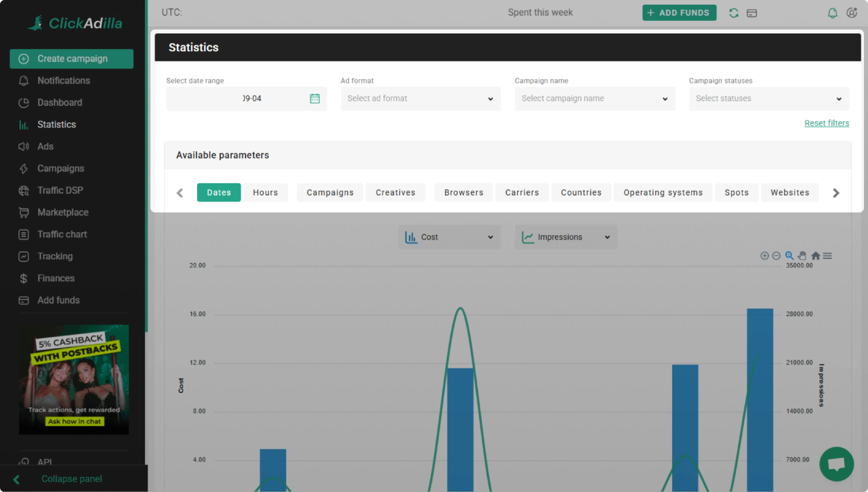Click chart zoom in plus icon
The image size is (868, 492).
[x=764, y=256]
